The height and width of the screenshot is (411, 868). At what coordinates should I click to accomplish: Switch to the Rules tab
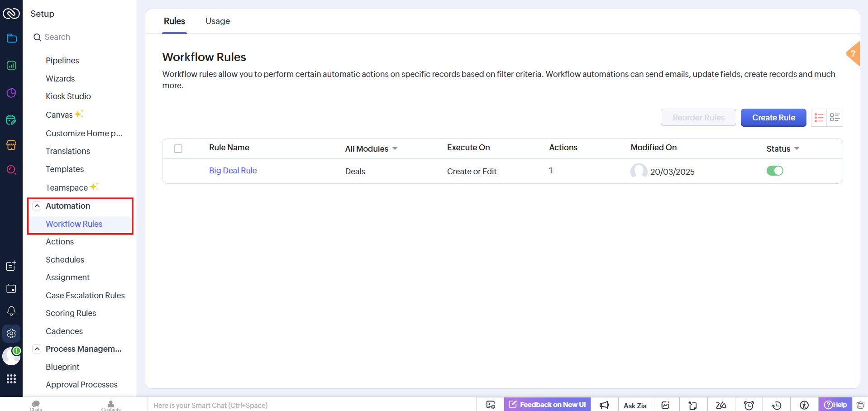click(174, 21)
